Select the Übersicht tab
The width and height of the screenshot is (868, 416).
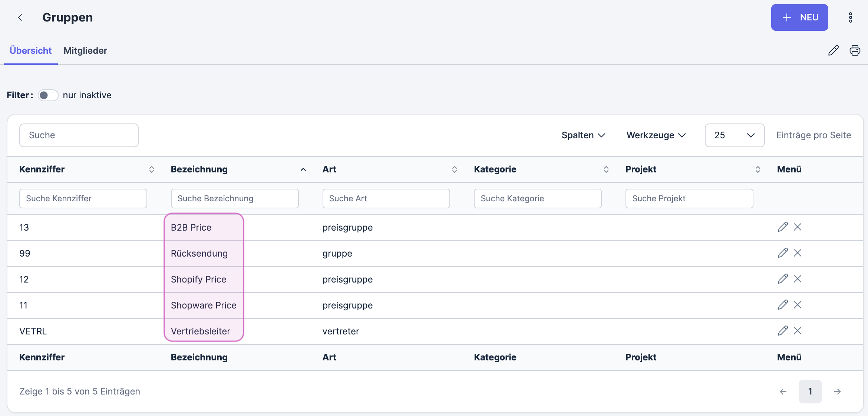click(30, 50)
